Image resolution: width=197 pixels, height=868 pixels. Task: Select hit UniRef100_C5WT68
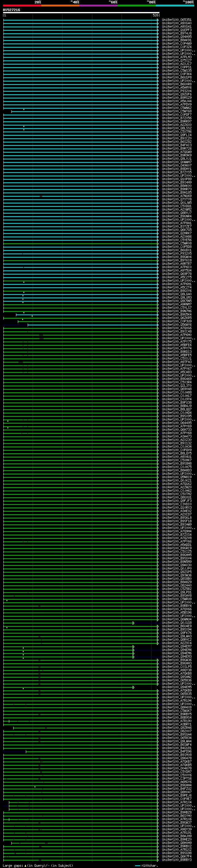click(176, 111)
